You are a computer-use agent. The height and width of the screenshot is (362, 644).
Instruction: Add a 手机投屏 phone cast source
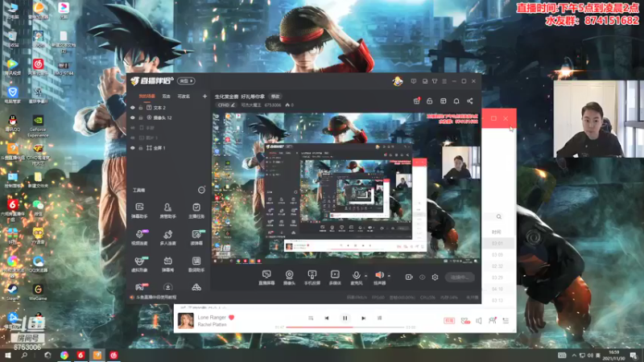coord(312,278)
